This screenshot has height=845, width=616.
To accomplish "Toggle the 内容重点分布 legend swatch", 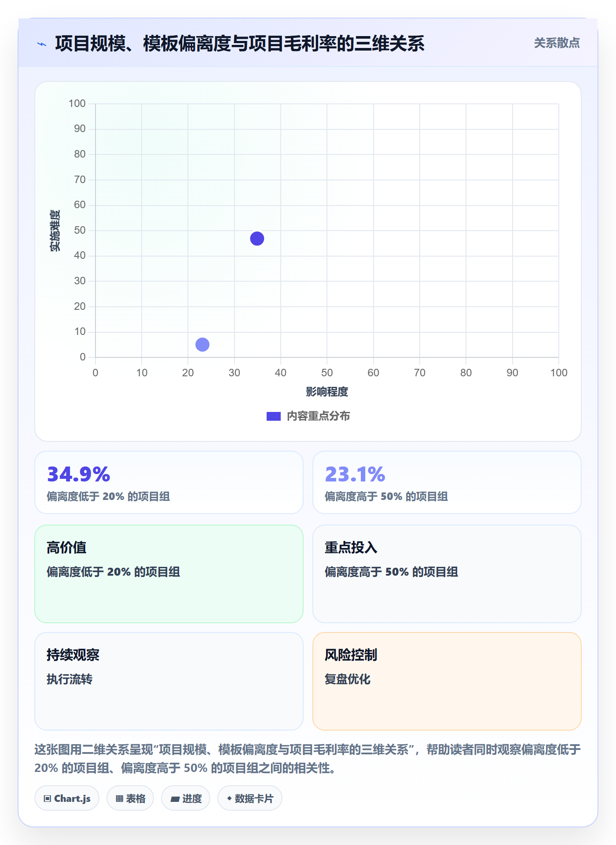I will (x=274, y=416).
